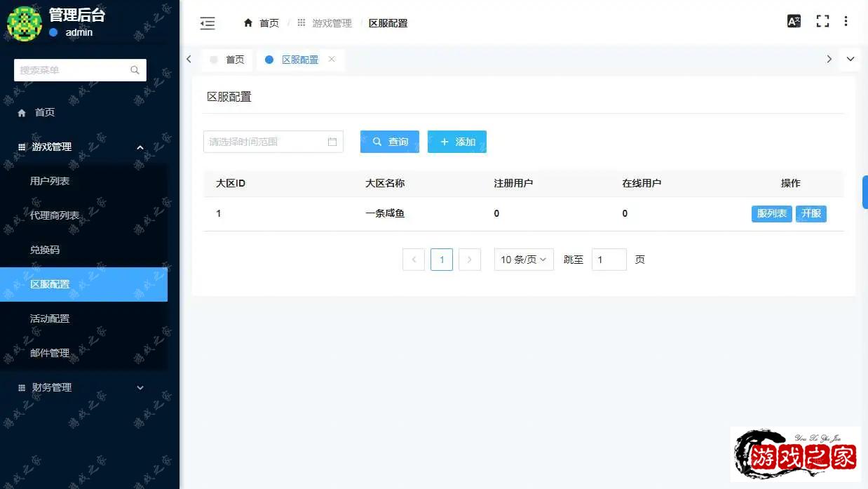868x489 pixels.
Task: Click the calendar icon in date range field
Action: point(332,142)
